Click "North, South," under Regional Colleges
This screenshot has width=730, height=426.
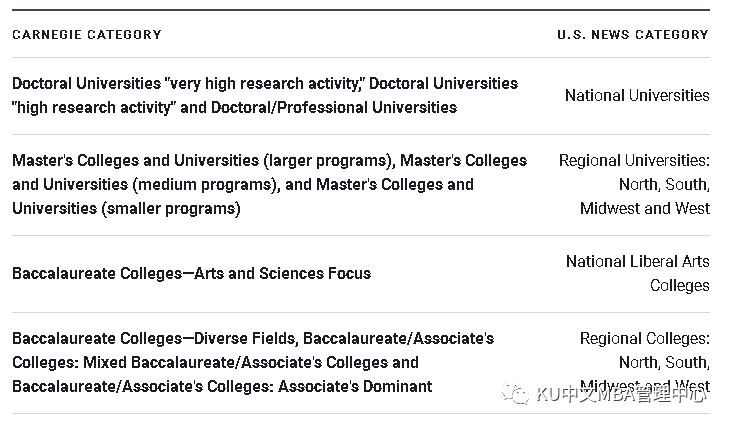coord(664,362)
